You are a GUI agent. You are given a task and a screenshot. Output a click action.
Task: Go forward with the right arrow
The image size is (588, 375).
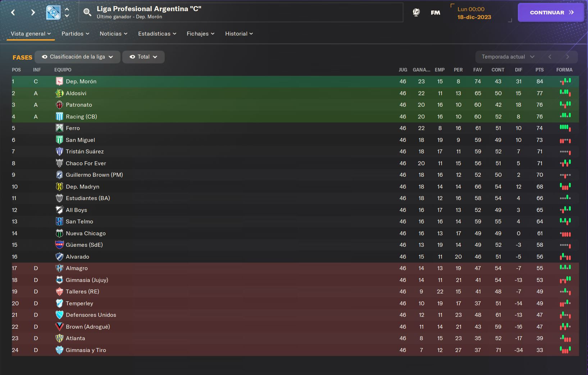33,13
